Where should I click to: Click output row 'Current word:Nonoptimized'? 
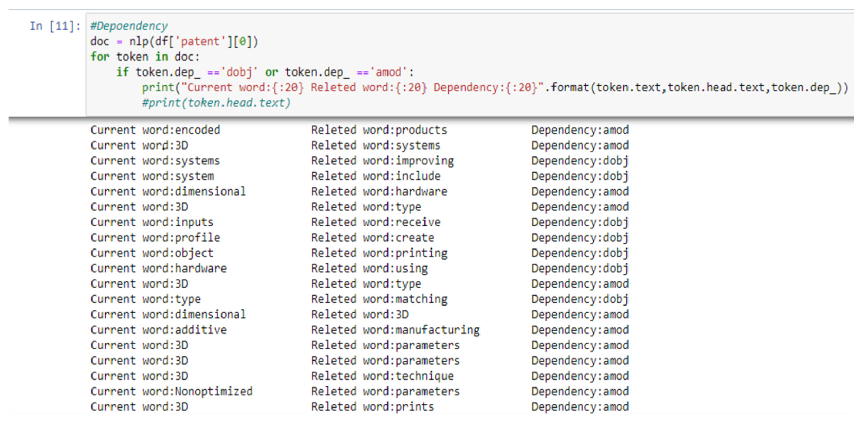[171, 391]
